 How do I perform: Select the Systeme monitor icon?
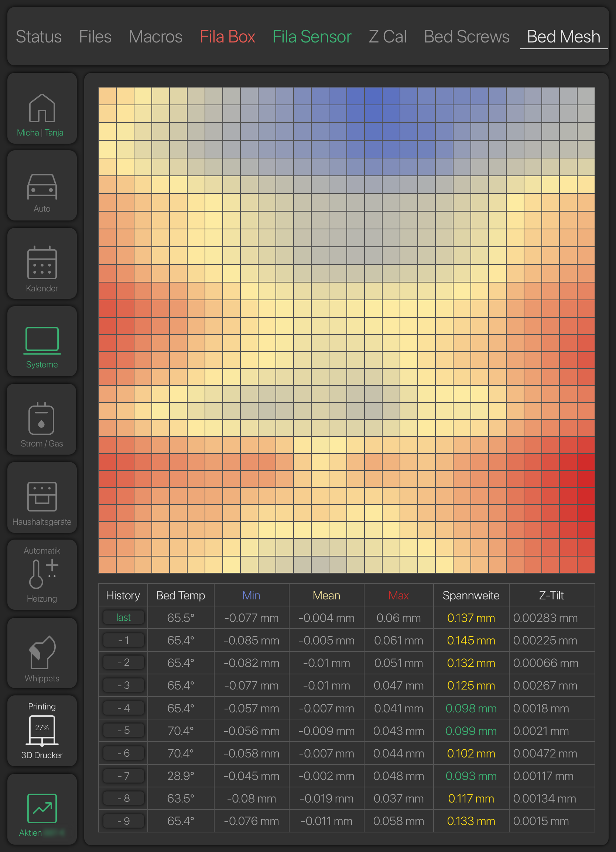(42, 341)
